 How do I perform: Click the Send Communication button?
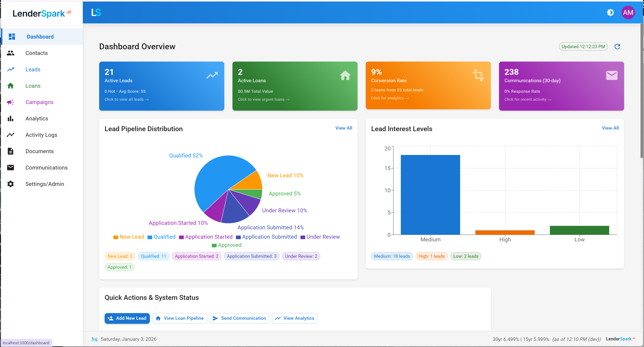click(239, 318)
